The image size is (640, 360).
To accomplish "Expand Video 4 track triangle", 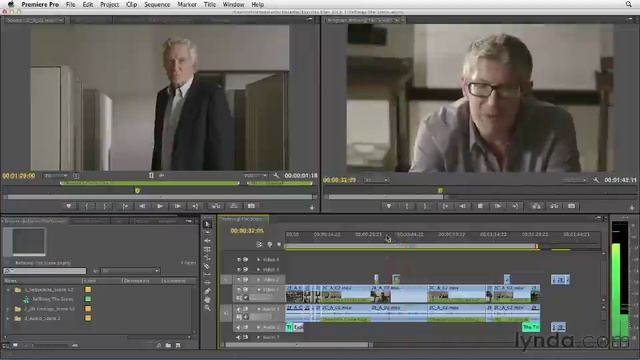I will pyautogui.click(x=258, y=259).
